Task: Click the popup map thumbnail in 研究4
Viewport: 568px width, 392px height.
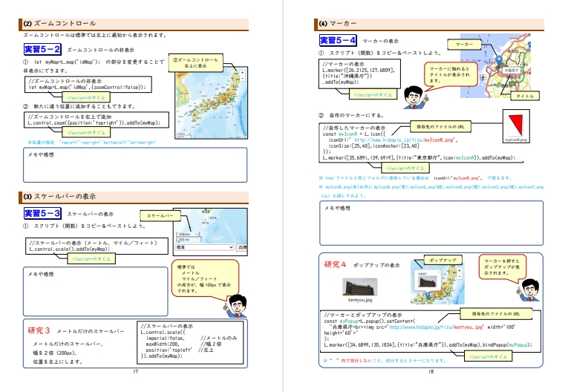Action: click(x=437, y=282)
